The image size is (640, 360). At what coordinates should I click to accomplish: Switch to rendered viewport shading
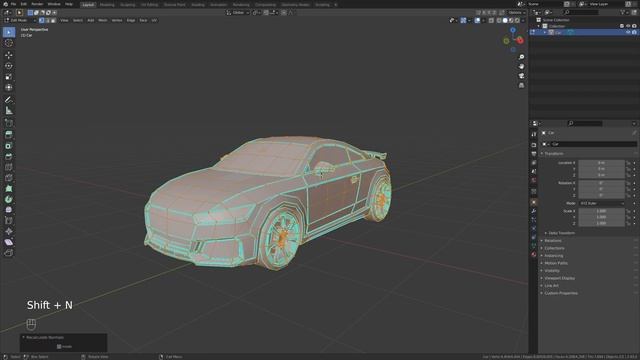coord(518,20)
